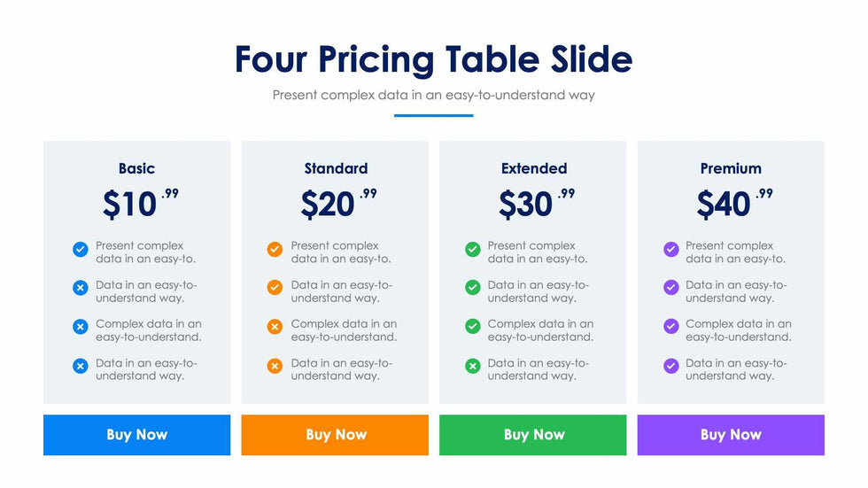This screenshot has width=868, height=488.
Task: Click the bottom purple checkmark icon in Premium plan
Action: [671, 366]
